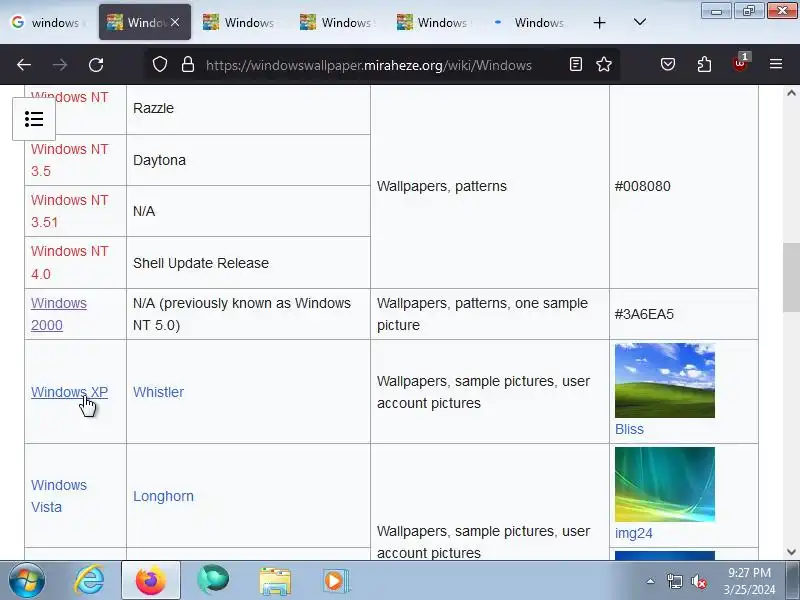Toggle reader view icon
The height and width of the screenshot is (600, 800).
pos(576,64)
